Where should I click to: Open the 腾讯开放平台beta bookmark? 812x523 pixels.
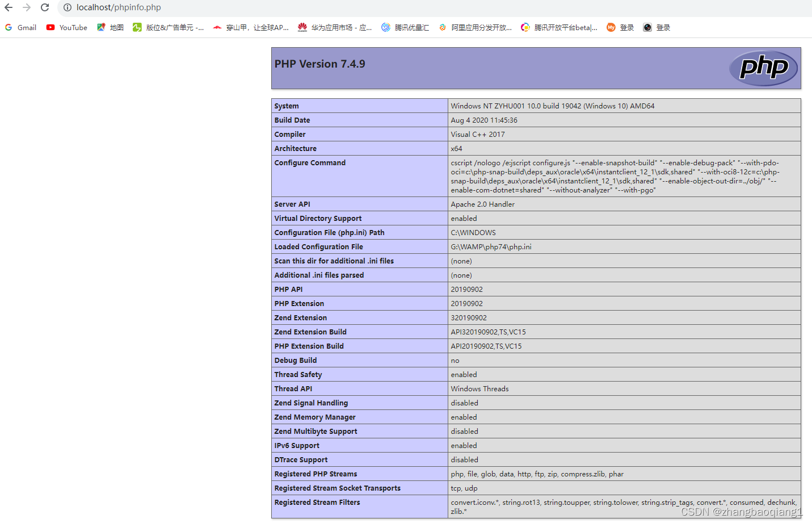pos(559,27)
